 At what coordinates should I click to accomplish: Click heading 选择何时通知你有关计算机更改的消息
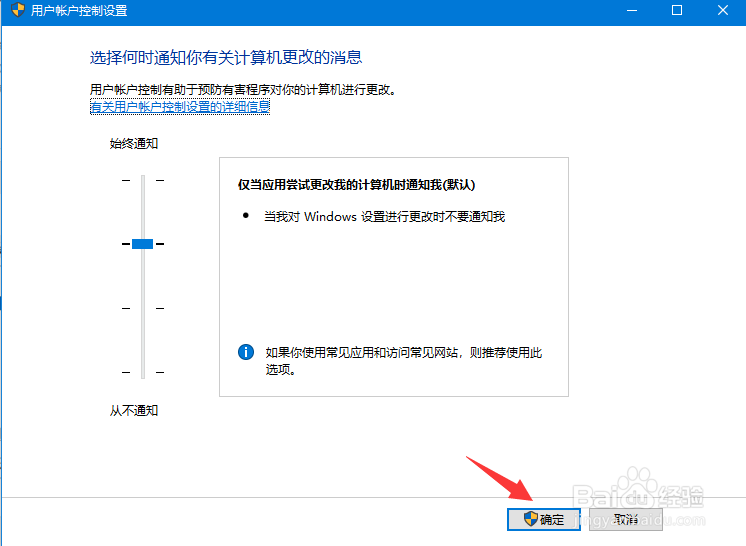[x=226, y=58]
